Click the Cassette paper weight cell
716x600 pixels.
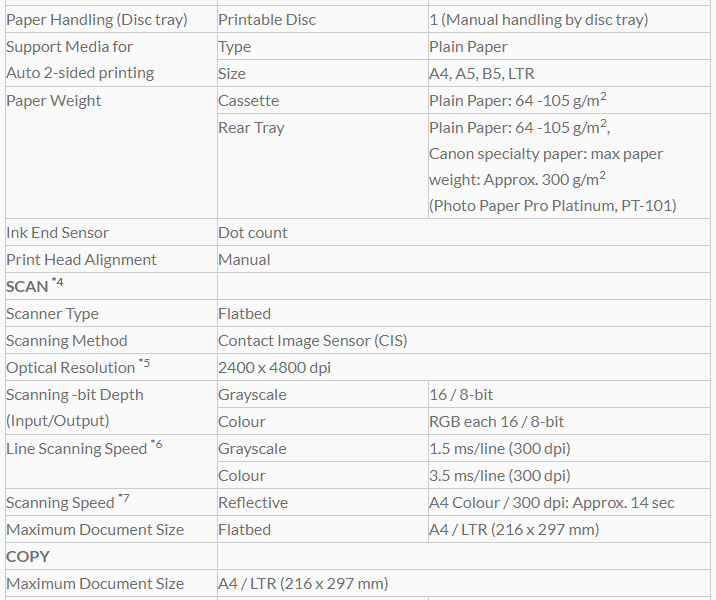(249, 101)
